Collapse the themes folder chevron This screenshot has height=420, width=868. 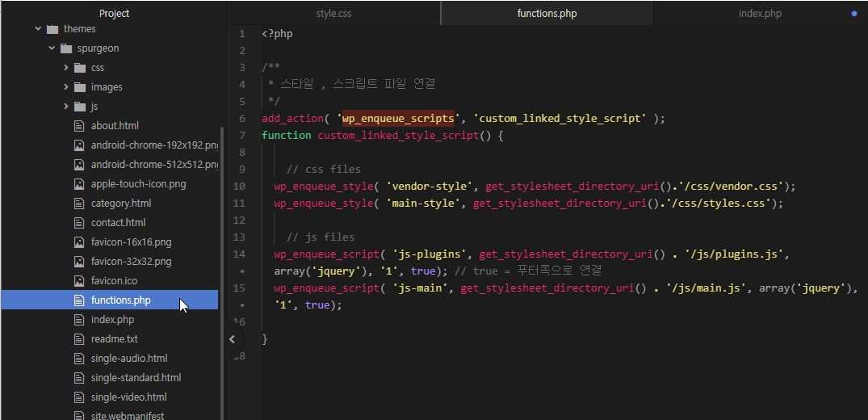point(38,29)
